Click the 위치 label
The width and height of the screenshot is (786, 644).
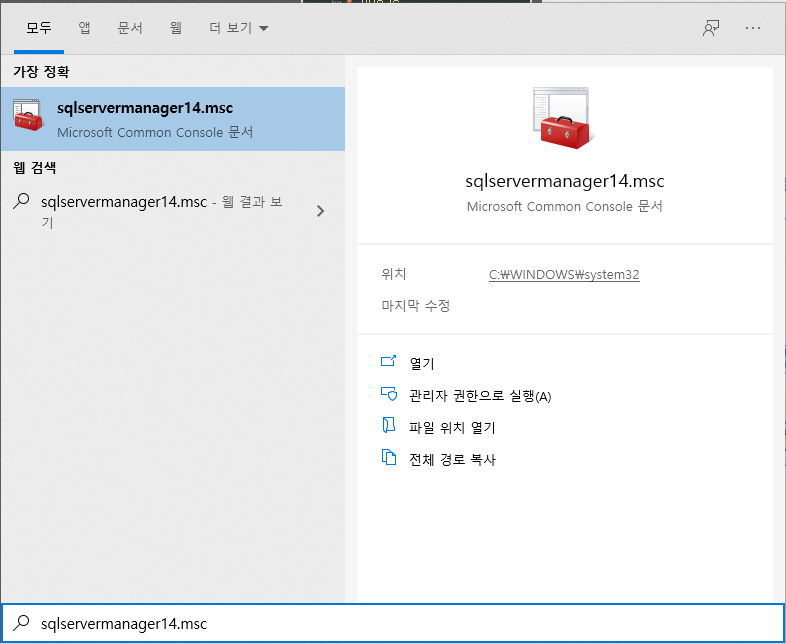394,274
